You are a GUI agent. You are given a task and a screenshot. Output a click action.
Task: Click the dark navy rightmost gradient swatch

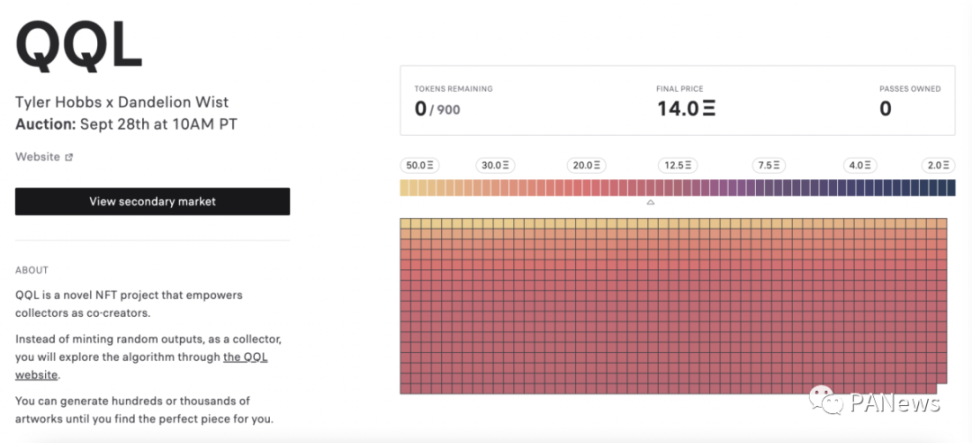[x=951, y=188]
